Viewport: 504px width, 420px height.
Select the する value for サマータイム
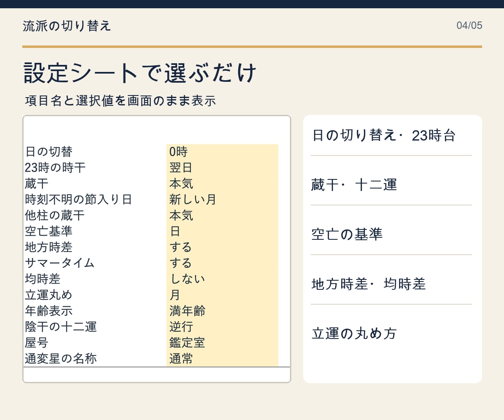[222, 263]
